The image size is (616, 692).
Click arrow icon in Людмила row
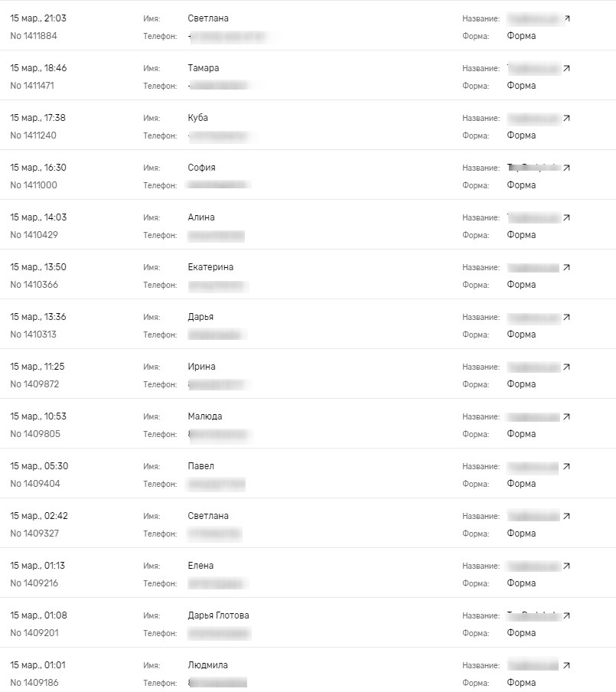[566, 665]
